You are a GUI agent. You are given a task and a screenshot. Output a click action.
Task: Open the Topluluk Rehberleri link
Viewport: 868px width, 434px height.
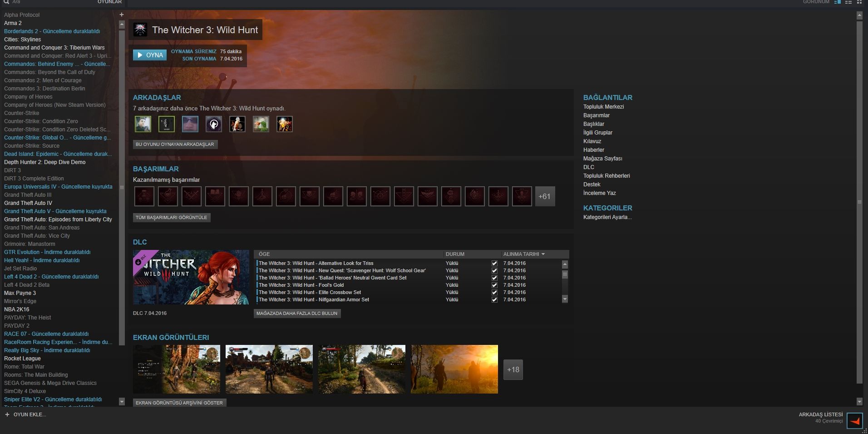(x=607, y=176)
